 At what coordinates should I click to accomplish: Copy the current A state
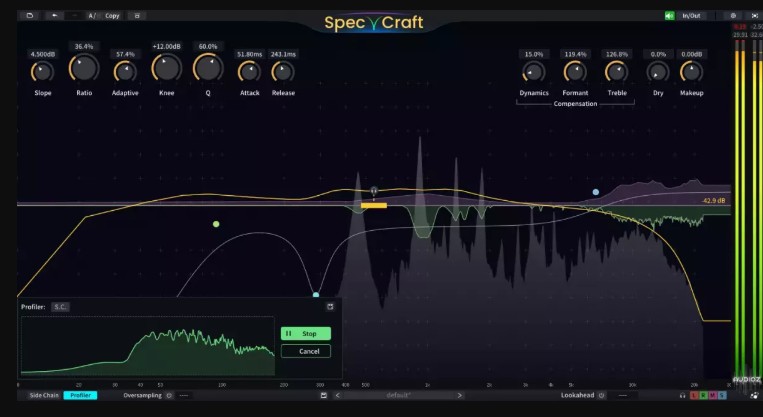(112, 16)
